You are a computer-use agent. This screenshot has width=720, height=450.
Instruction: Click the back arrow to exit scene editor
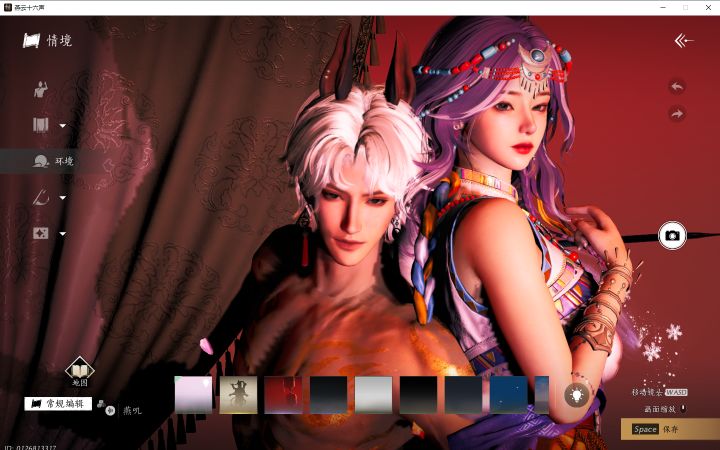tap(684, 41)
